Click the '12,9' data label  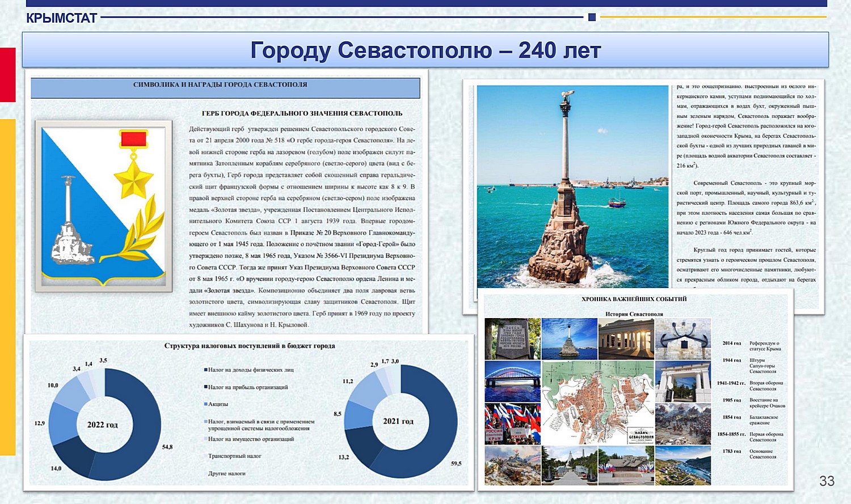(40, 423)
